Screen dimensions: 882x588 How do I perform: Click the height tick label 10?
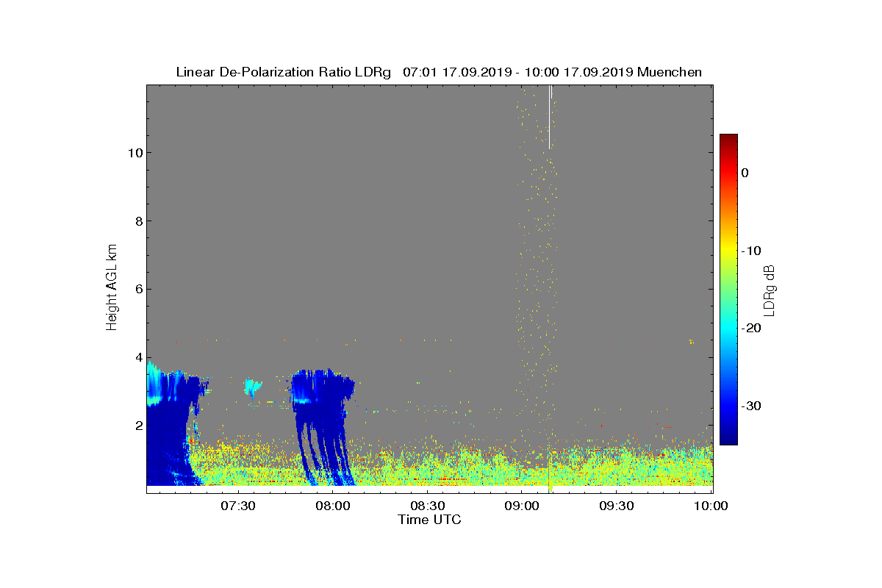(134, 153)
